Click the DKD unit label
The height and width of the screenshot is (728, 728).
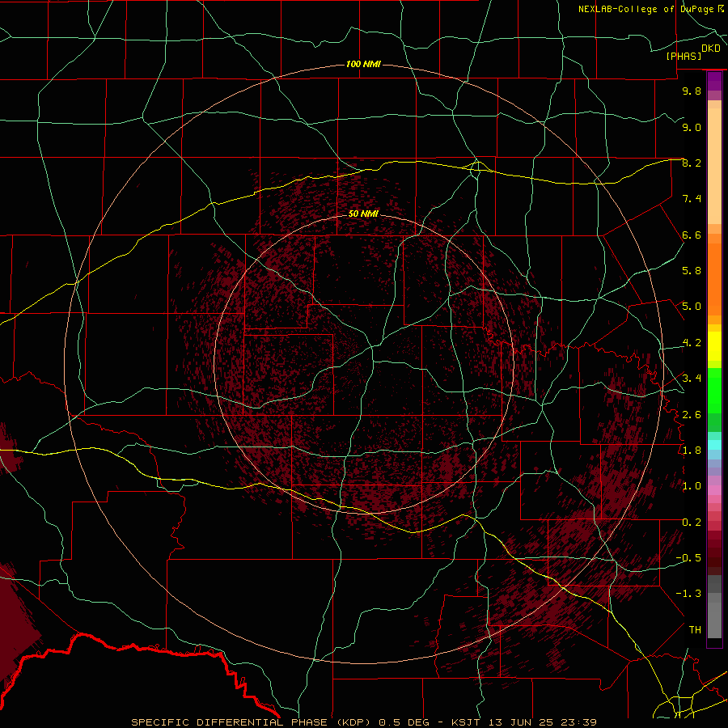click(x=711, y=49)
